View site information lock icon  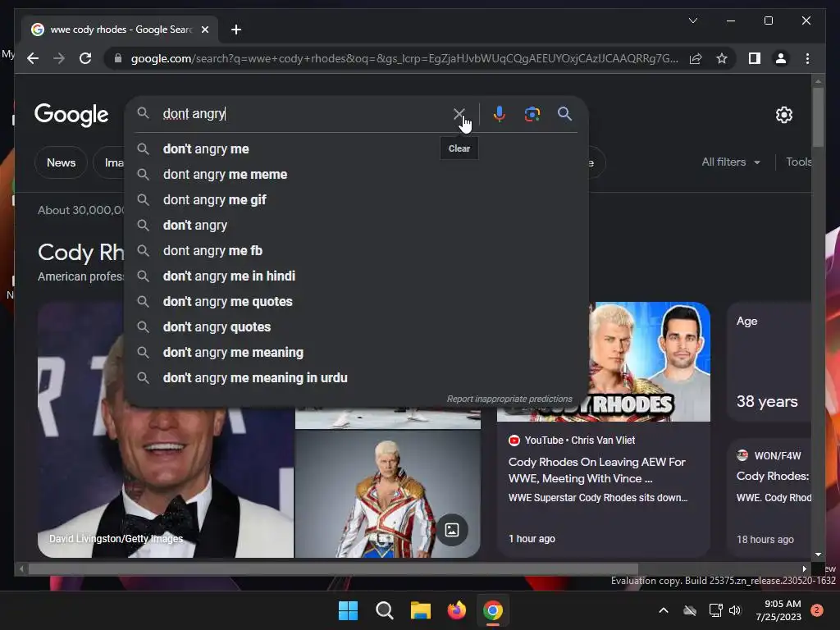pyautogui.click(x=118, y=58)
